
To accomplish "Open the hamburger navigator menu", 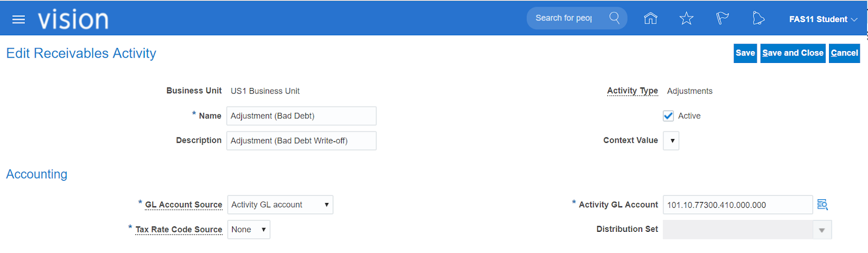I will [18, 20].
